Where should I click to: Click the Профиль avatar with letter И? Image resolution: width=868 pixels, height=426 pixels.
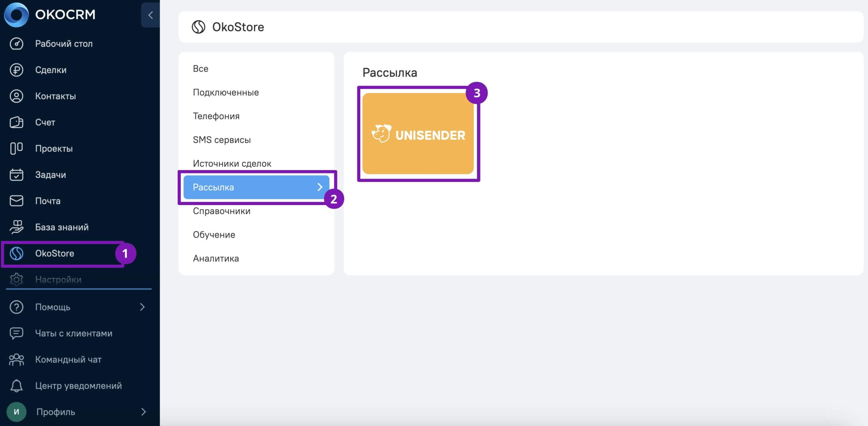[16, 412]
